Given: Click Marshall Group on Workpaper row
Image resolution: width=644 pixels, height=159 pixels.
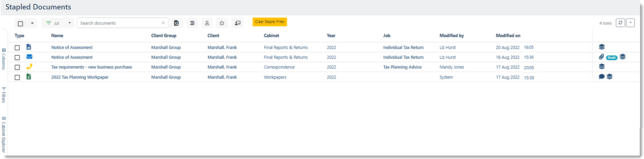Looking at the screenshot, I should (166, 77).
